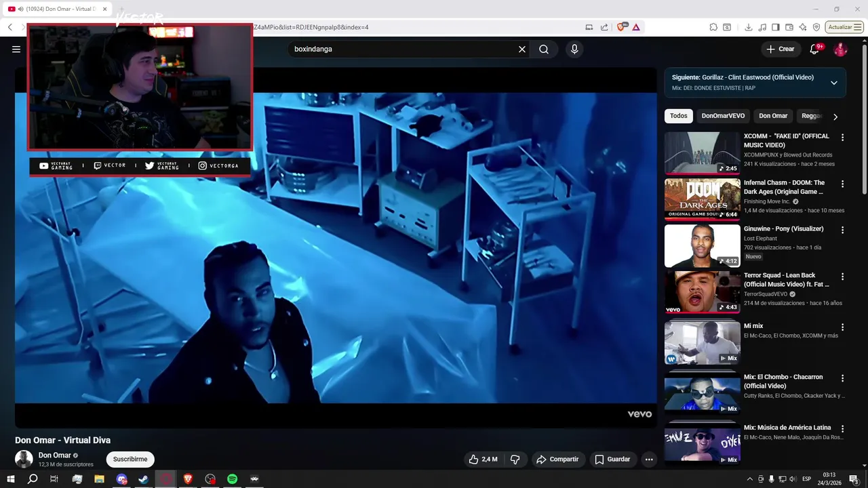Toggle the browser sidebar panel

click(x=776, y=27)
